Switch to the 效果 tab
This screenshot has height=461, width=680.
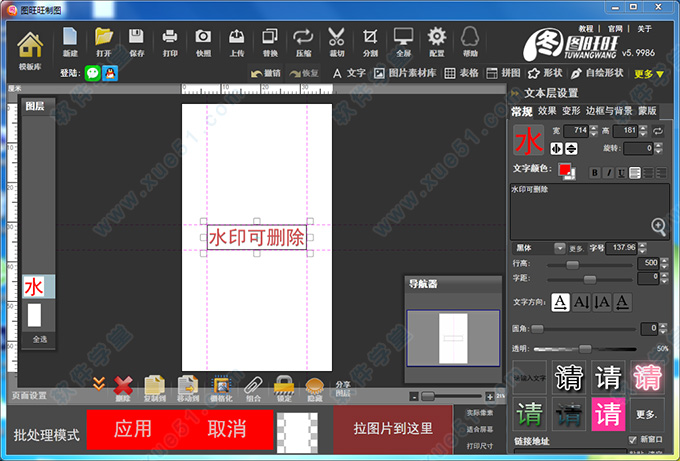tap(547, 111)
